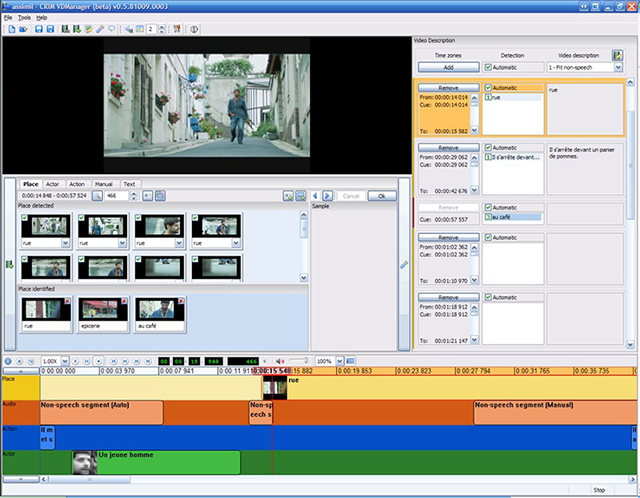The height and width of the screenshot is (498, 640).
Task: Click the blue left-arrow toolbar icon
Action: tap(129, 29)
